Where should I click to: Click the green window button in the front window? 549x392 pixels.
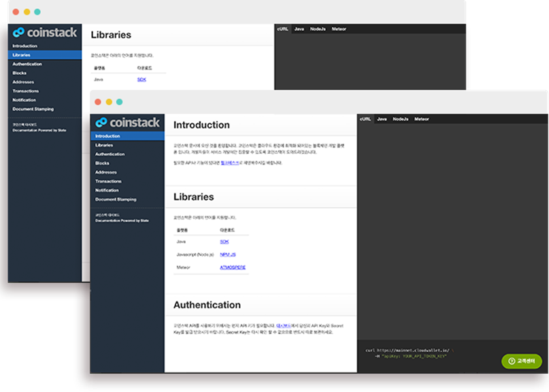119,102
